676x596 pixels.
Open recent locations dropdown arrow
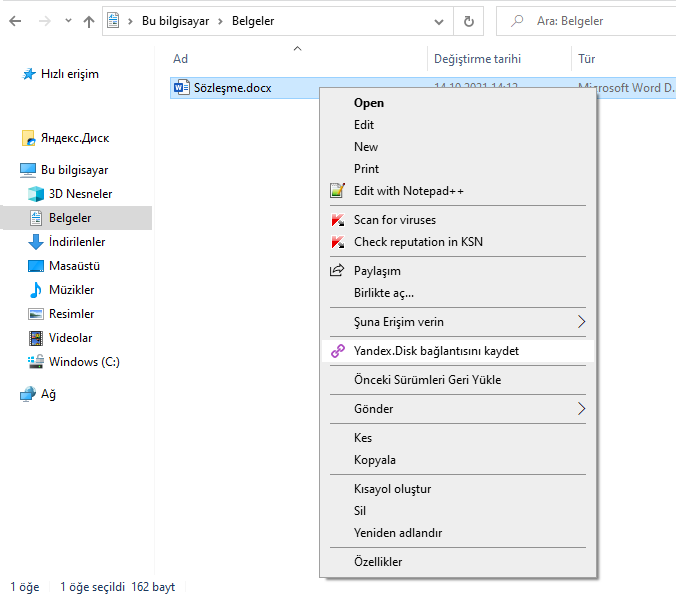click(68, 21)
